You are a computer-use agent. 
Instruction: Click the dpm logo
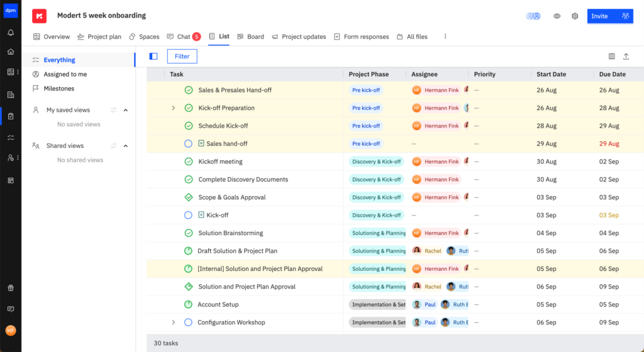click(11, 11)
